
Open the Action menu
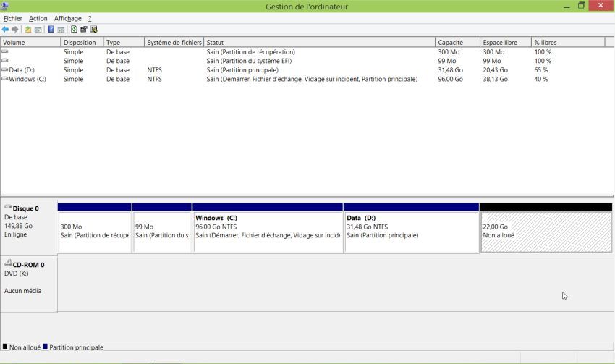point(38,18)
